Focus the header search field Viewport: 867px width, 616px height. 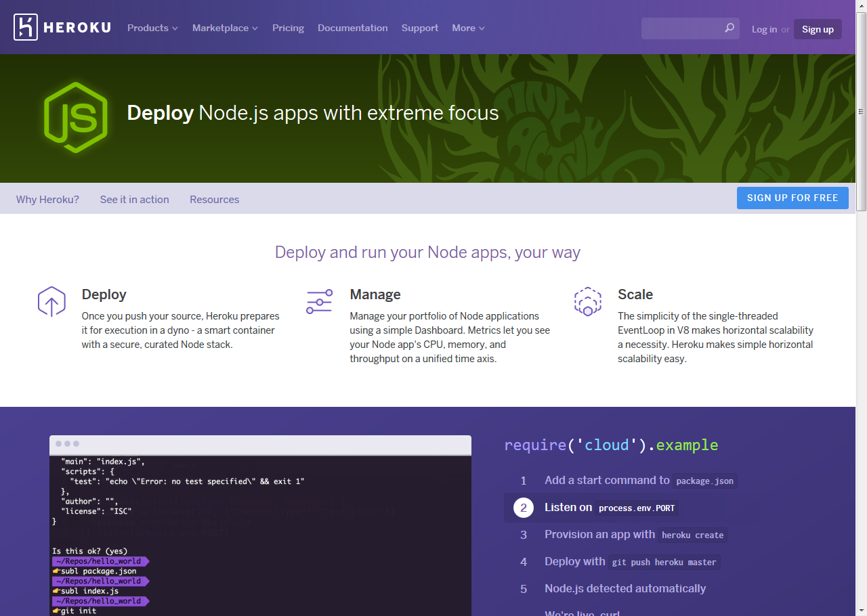(690, 28)
